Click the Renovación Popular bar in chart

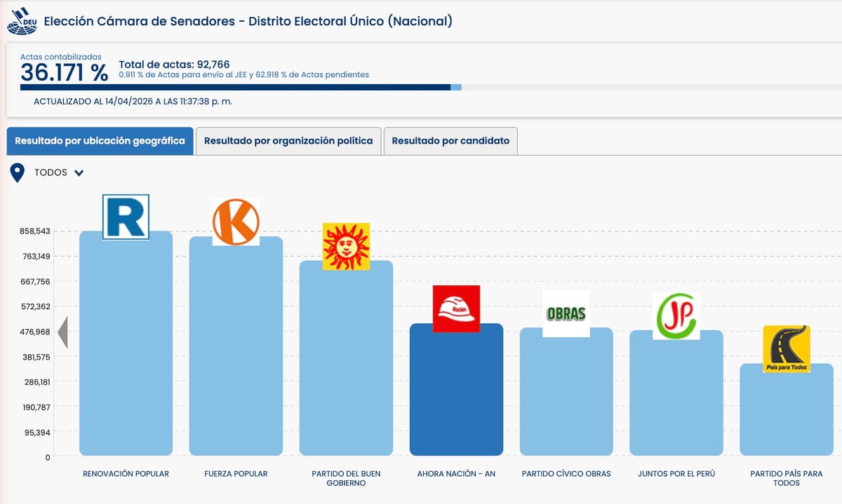(x=126, y=350)
